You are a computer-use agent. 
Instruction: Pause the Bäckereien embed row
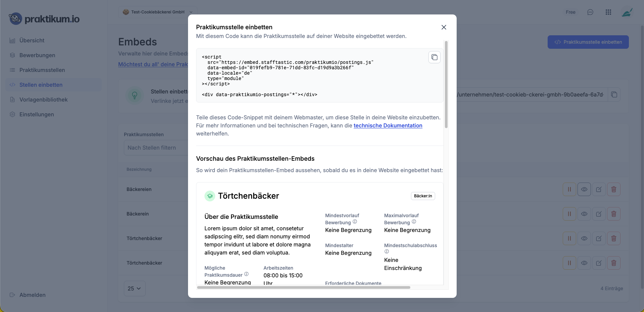point(569,189)
